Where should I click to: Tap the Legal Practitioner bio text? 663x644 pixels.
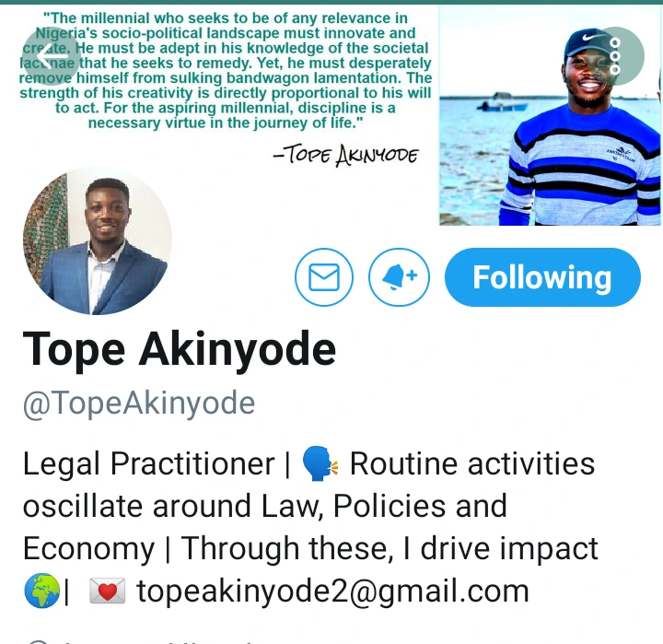coord(149,464)
